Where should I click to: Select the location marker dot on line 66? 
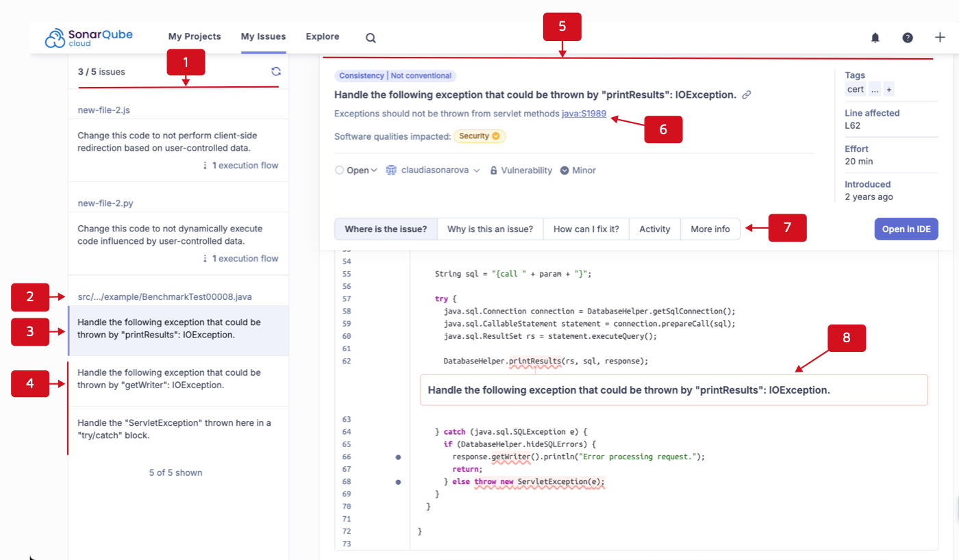point(398,457)
